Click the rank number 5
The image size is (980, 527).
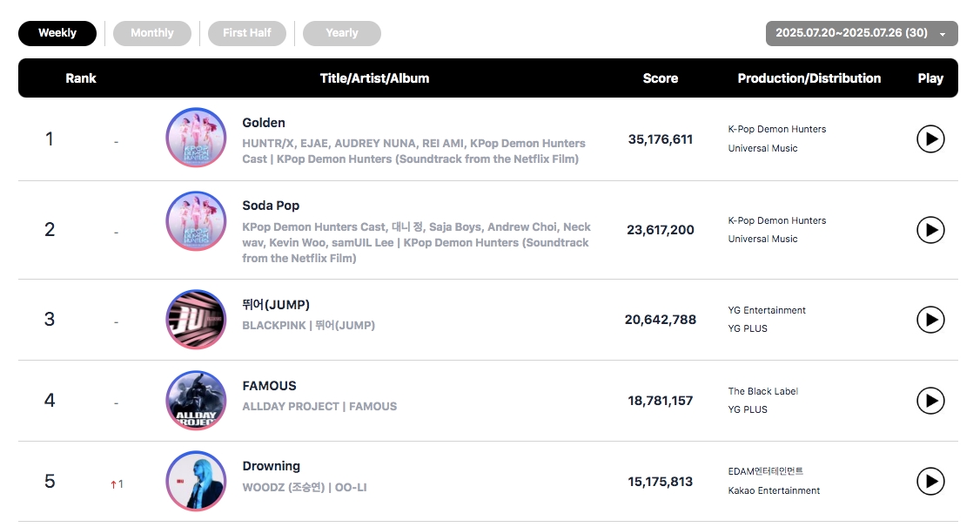pos(50,481)
